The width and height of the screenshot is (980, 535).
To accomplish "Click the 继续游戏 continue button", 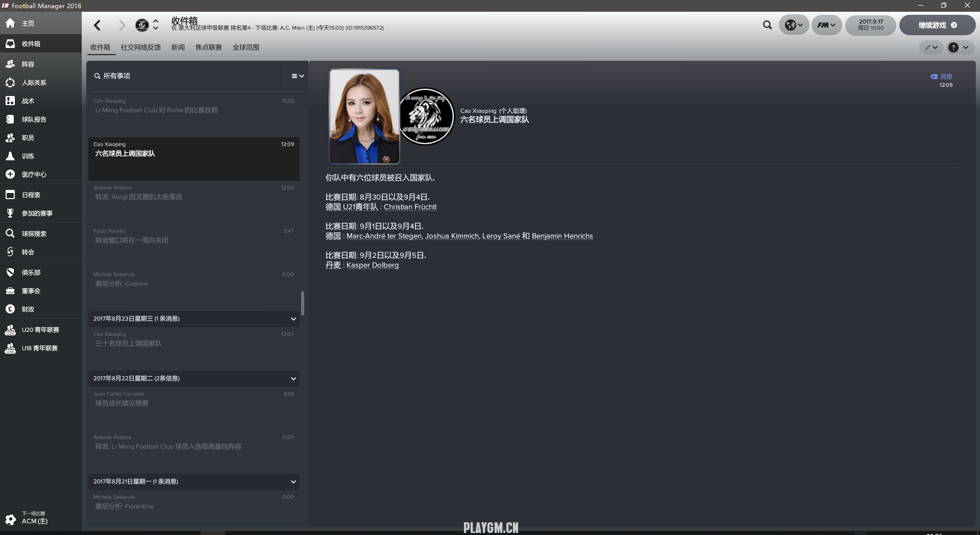I will pyautogui.click(x=937, y=25).
